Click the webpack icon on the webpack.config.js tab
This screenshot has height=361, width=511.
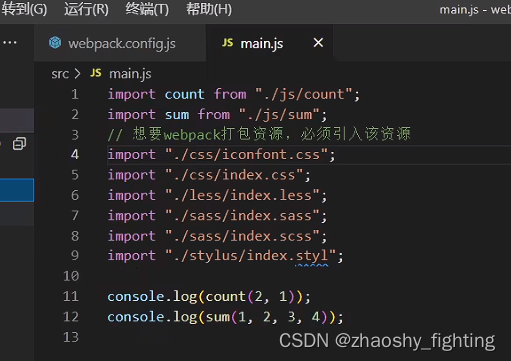pyautogui.click(x=55, y=43)
